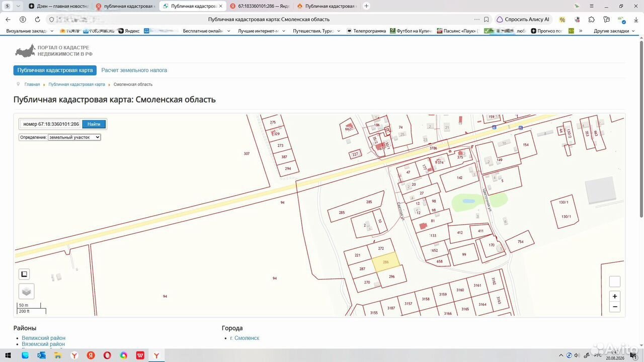644x362 pixels.
Task: Click the browser address bar title
Action: [x=269, y=20]
